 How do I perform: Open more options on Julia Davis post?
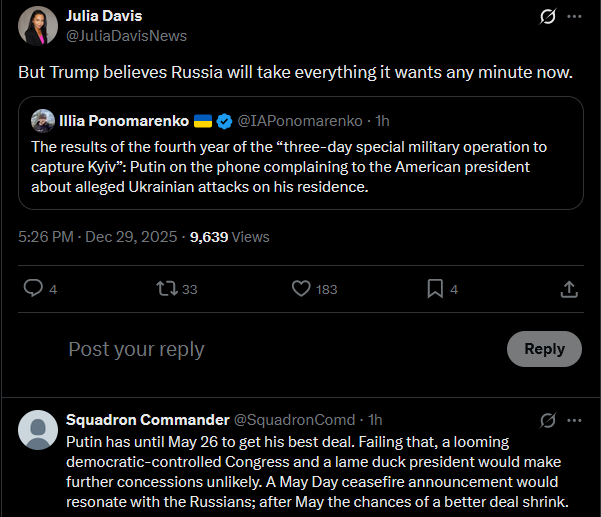574,17
